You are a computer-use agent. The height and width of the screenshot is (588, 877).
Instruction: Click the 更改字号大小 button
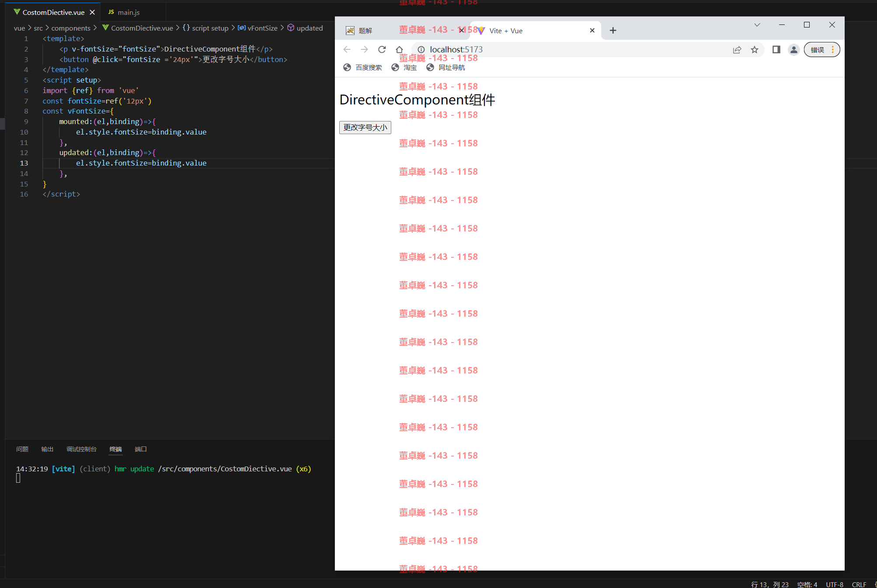tap(365, 128)
